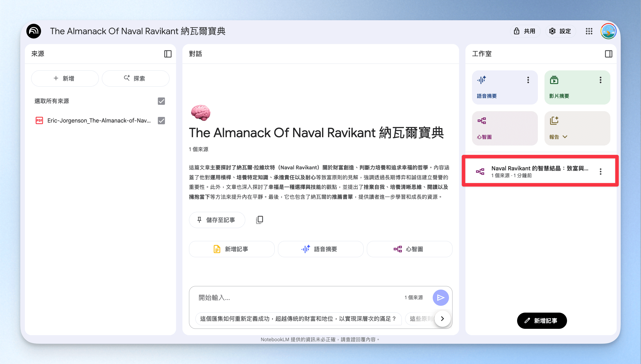This screenshot has width=641, height=364.
Task: Collapse the 來源 sources panel
Action: pyautogui.click(x=168, y=54)
